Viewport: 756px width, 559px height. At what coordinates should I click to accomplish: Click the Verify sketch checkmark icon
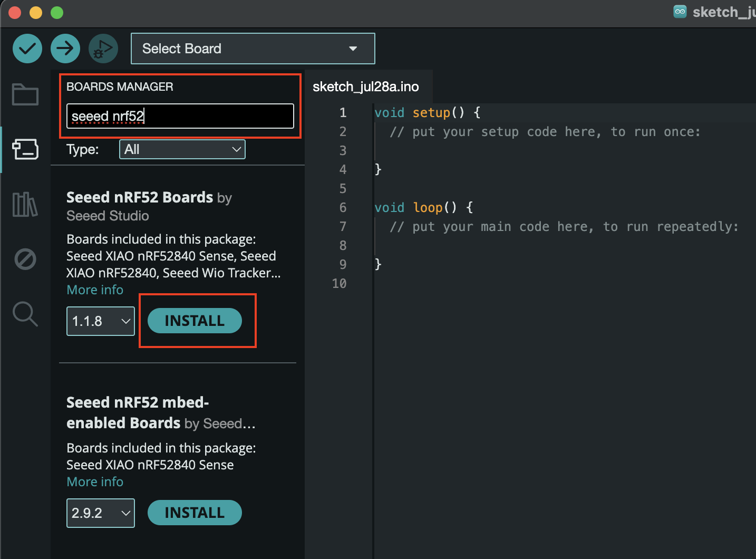click(x=27, y=49)
